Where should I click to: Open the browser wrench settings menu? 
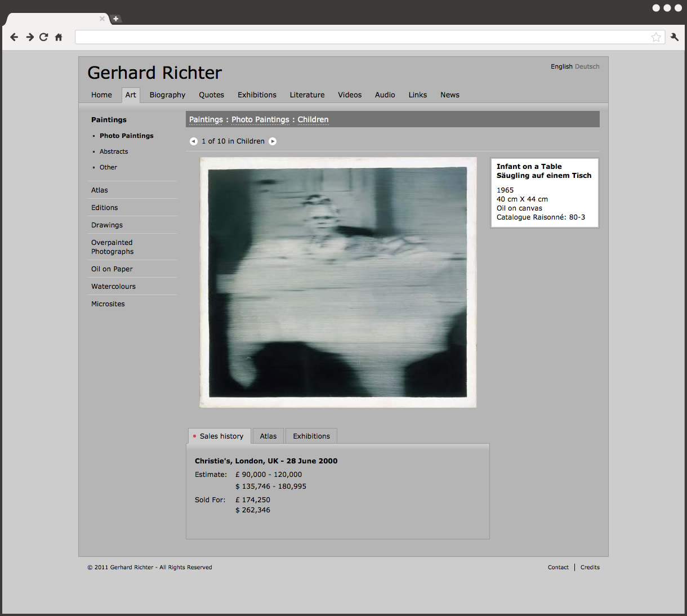674,37
